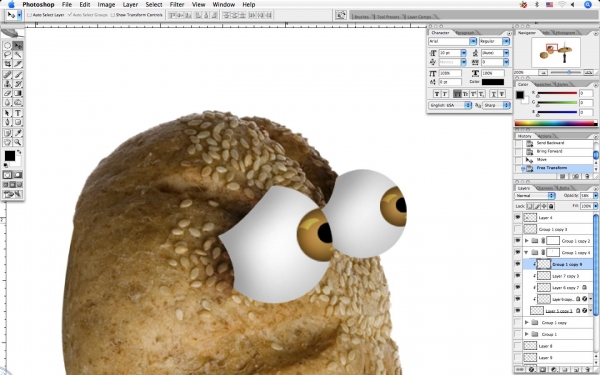600x375 pixels.
Task: Click the Navigator zoom out button
Action: (x=543, y=73)
